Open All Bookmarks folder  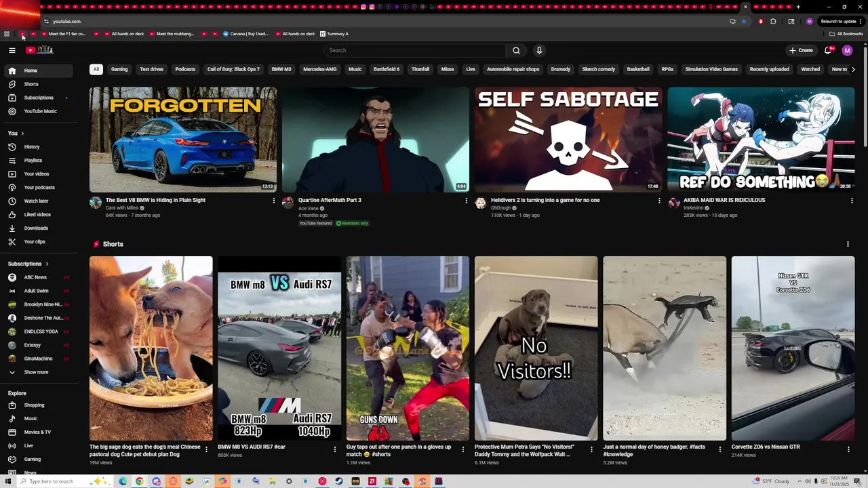pyautogui.click(x=846, y=34)
